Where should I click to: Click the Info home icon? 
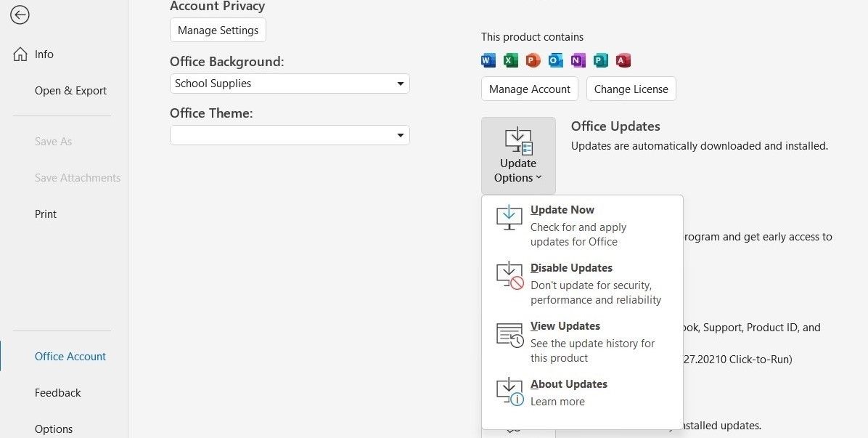[x=20, y=54]
